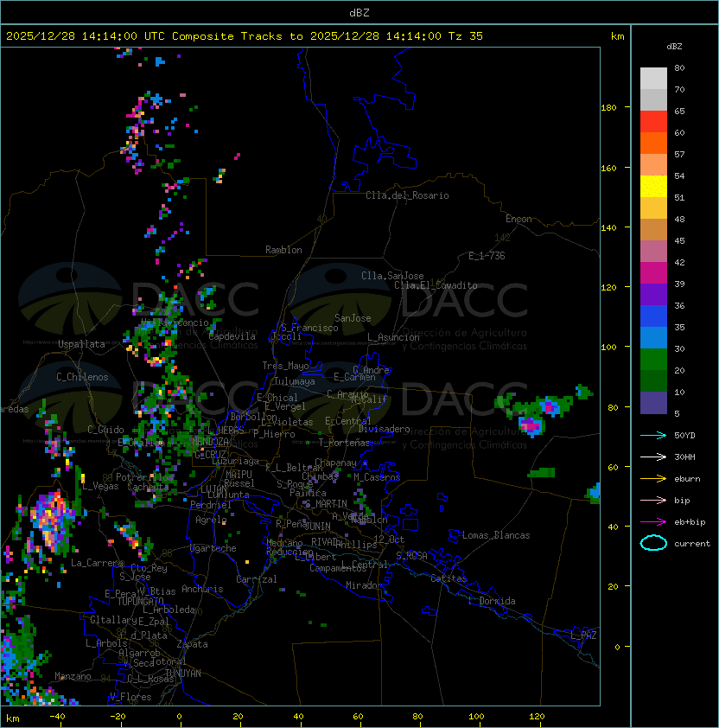Click the 12_Oct map label
This screenshot has width=719, height=728.
point(389,540)
